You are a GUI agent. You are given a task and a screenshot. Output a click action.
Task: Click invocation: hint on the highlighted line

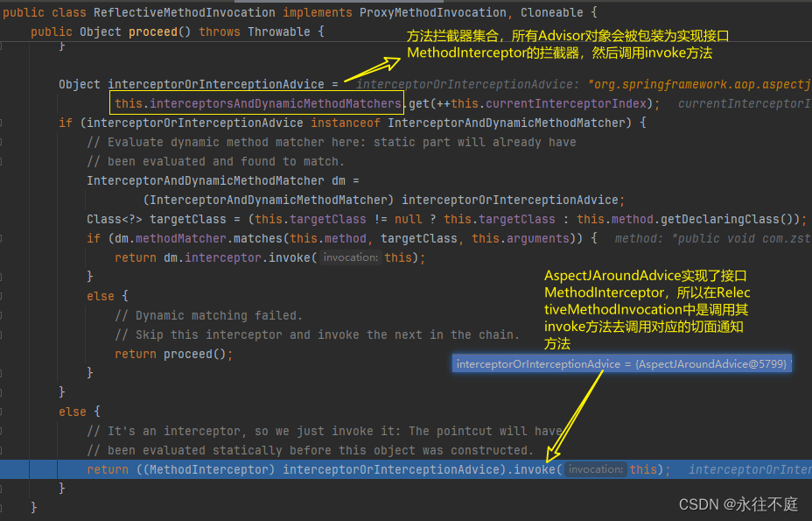point(596,469)
